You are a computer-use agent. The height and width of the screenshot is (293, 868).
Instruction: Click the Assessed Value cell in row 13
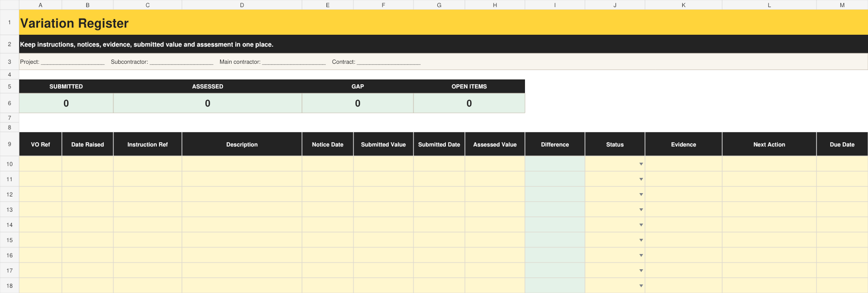495,210
